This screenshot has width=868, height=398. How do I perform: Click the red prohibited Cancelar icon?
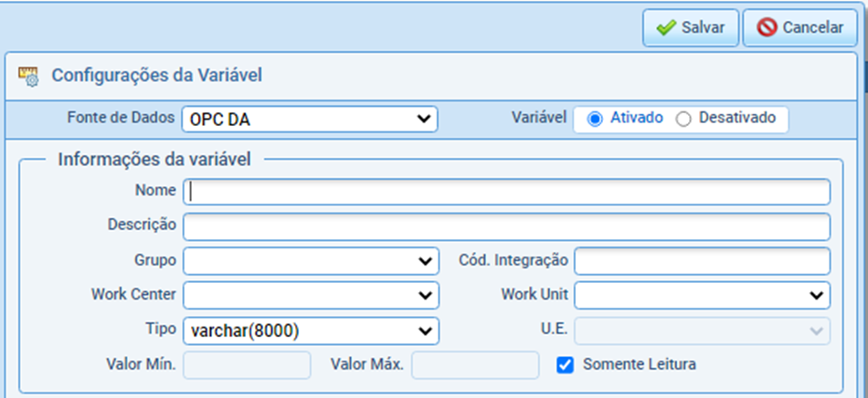point(767,27)
